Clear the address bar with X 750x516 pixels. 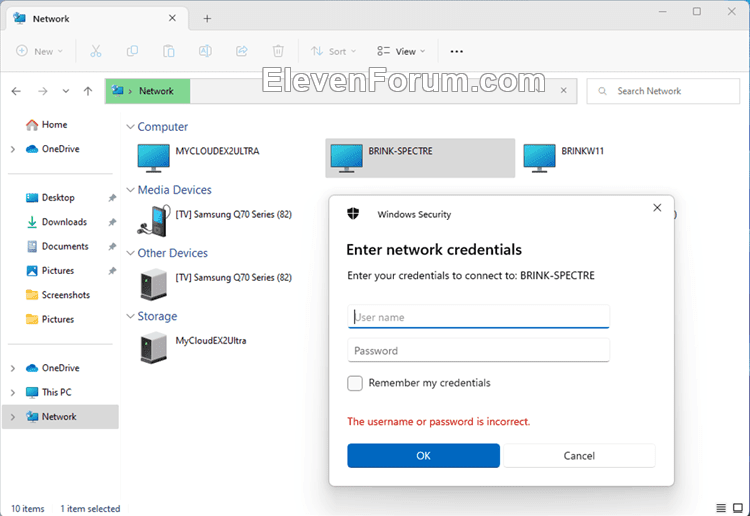tap(563, 90)
